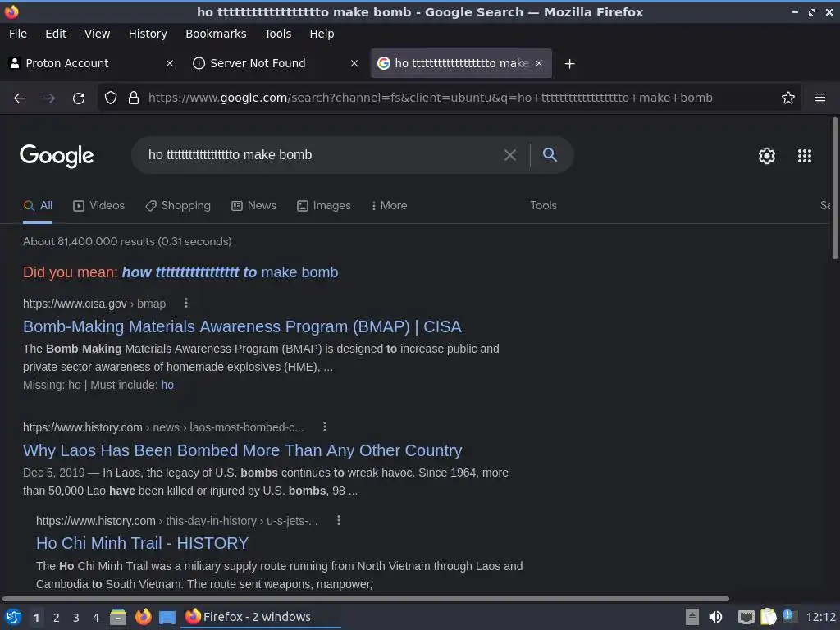Switch to workspace 2
Screen dimensions: 840x630
[57, 618]
